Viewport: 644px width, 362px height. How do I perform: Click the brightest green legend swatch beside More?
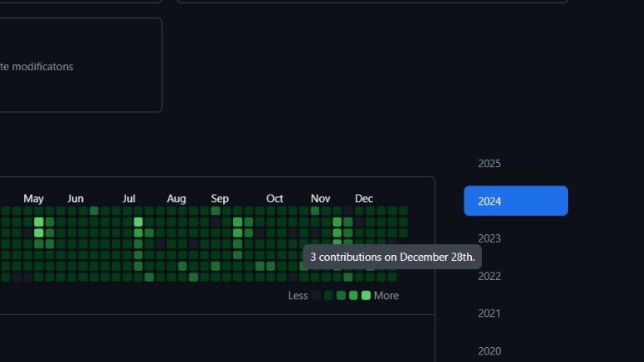[366, 295]
